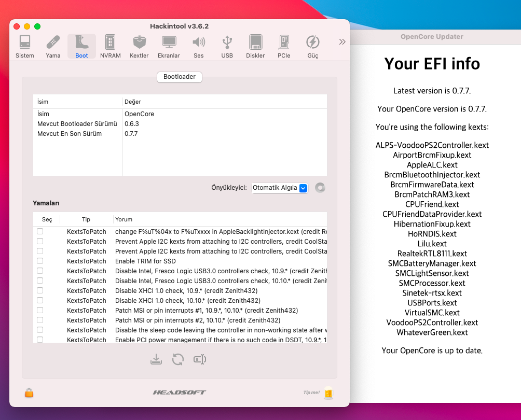
Task: Check the Enable TRIM for SSD patch
Action: pyautogui.click(x=40, y=261)
